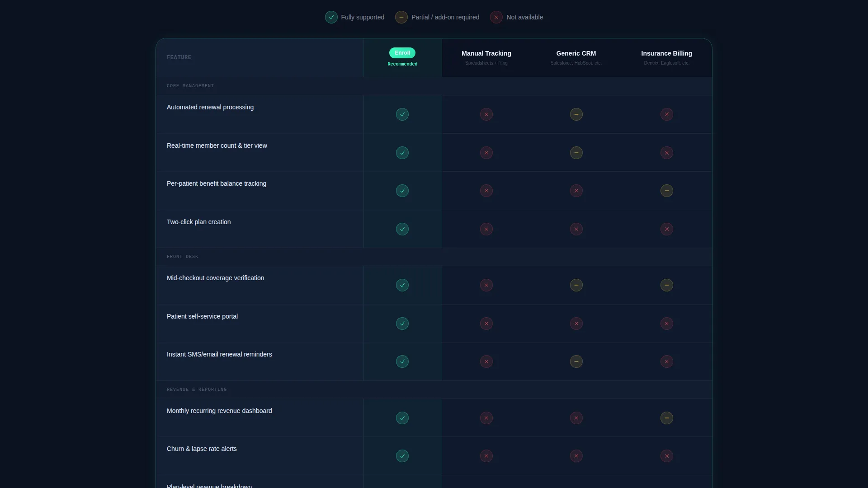This screenshot has width=868, height=488.
Task: Click the Partial add-on required legend icon
Action: coord(401,17)
